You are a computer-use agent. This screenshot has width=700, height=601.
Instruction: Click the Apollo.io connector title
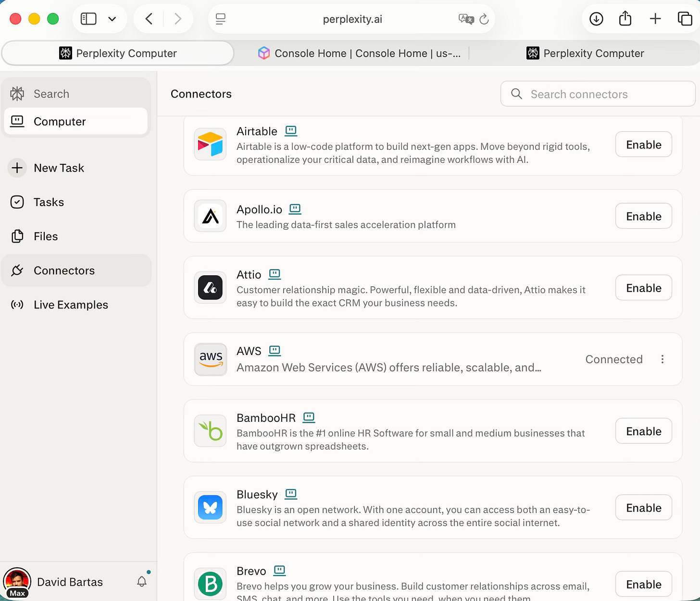[259, 209]
